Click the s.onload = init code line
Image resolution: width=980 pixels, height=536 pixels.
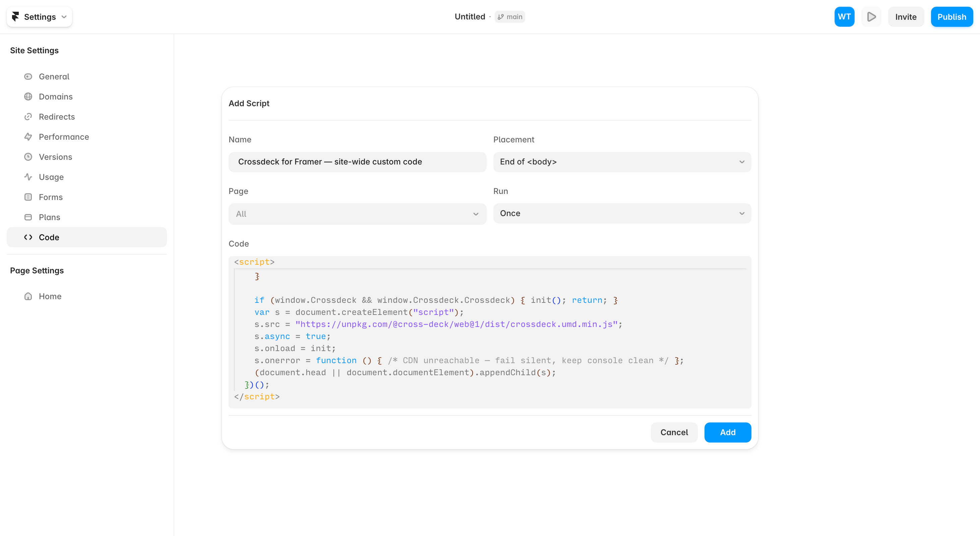pos(295,349)
